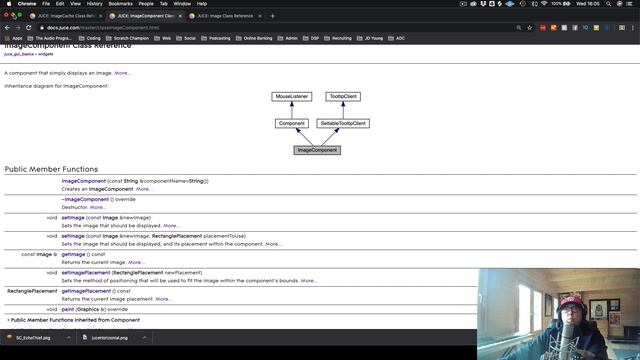640x360 pixels.
Task: Close the JUCE Image Class Reference tab
Action: coord(260,16)
